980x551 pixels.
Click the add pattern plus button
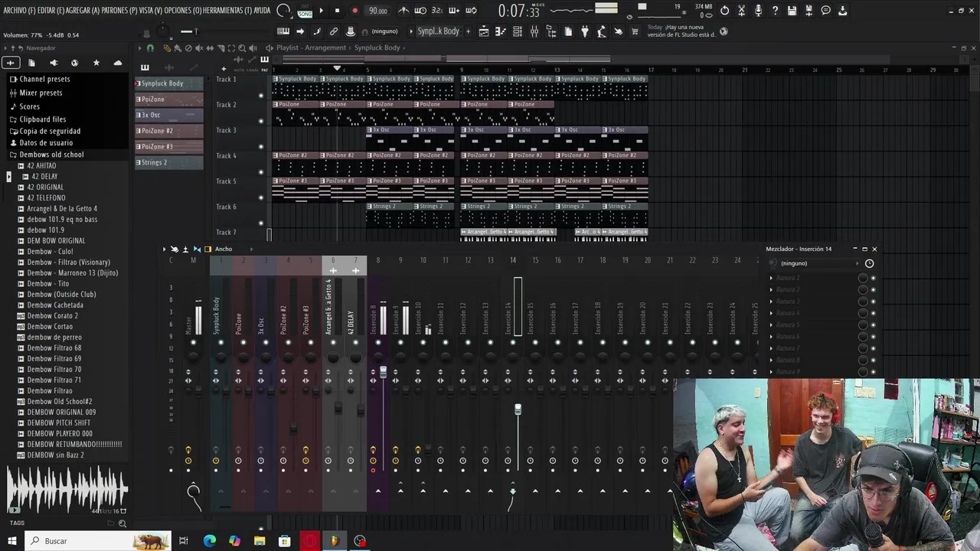(x=468, y=31)
